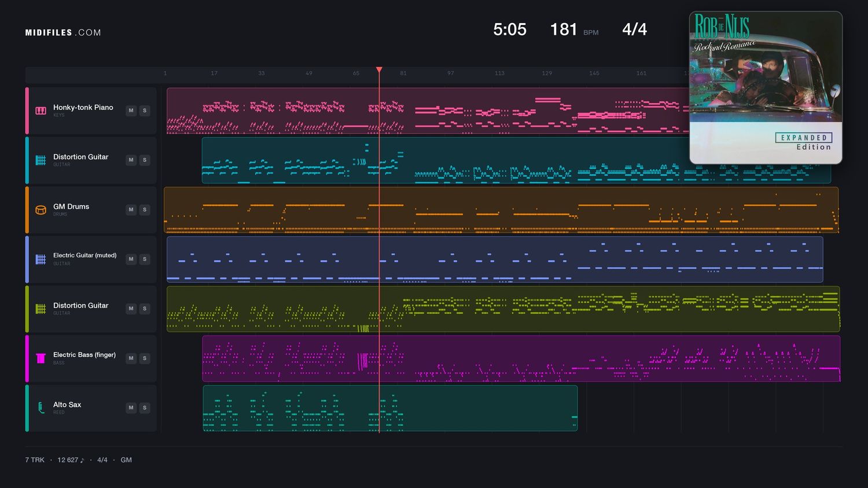Mute the Electric Guitar (muted) track
Image resolution: width=868 pixels, height=488 pixels.
tap(131, 259)
